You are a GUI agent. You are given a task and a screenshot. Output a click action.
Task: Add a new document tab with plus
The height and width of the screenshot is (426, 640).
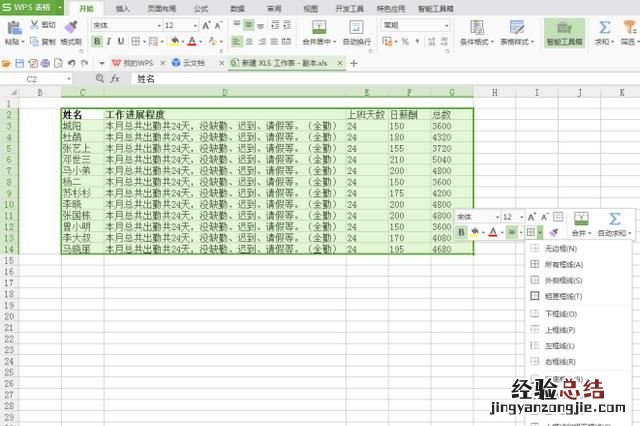click(x=353, y=64)
